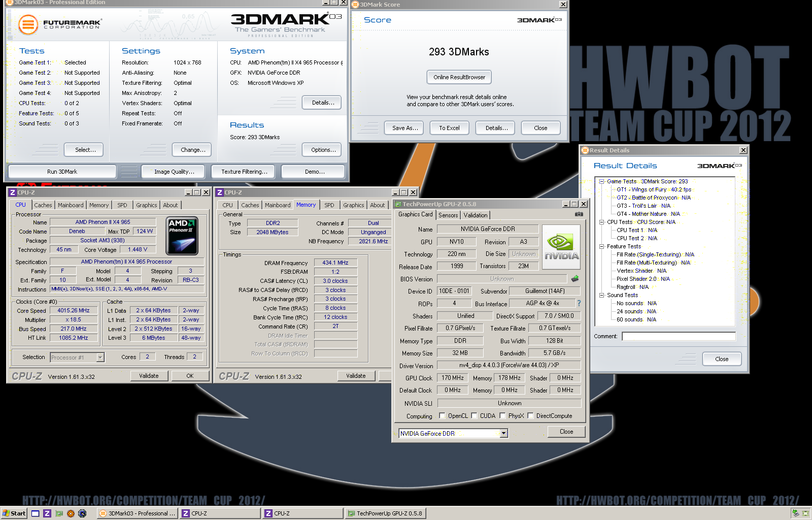Select 'GT2 - Battle of Proxycon' row

(x=654, y=198)
